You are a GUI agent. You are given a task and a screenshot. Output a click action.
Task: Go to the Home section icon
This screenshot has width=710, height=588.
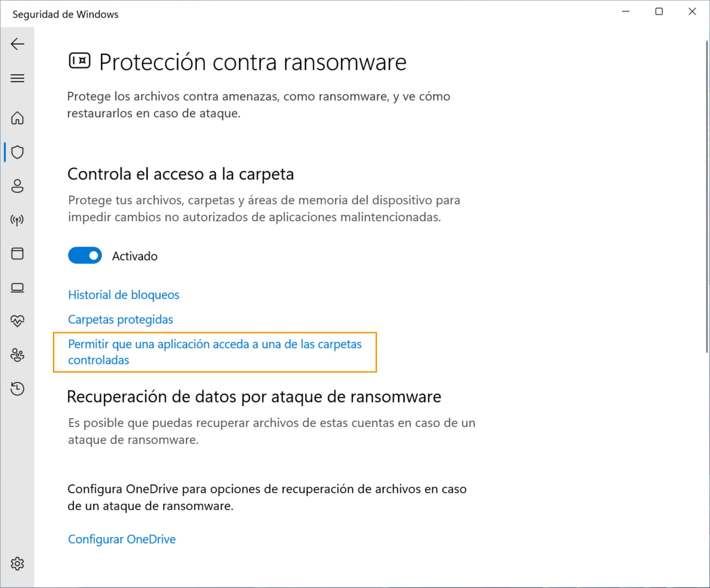click(17, 118)
